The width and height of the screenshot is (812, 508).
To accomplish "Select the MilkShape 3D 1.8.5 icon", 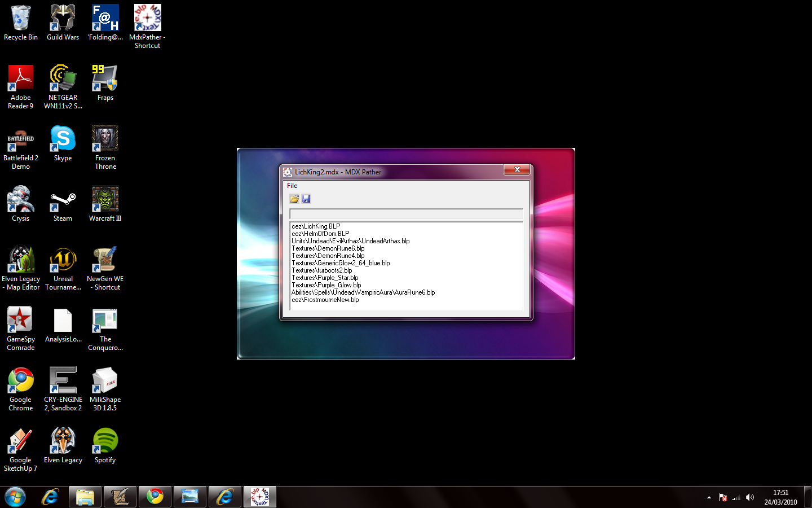I will pyautogui.click(x=105, y=389).
